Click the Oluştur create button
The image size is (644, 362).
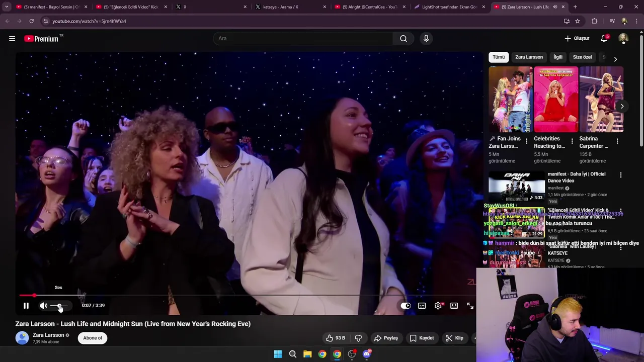point(577,39)
